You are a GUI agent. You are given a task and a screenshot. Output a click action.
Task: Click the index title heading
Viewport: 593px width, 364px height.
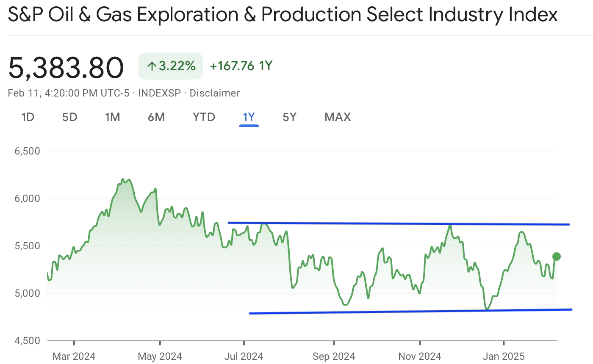(283, 15)
